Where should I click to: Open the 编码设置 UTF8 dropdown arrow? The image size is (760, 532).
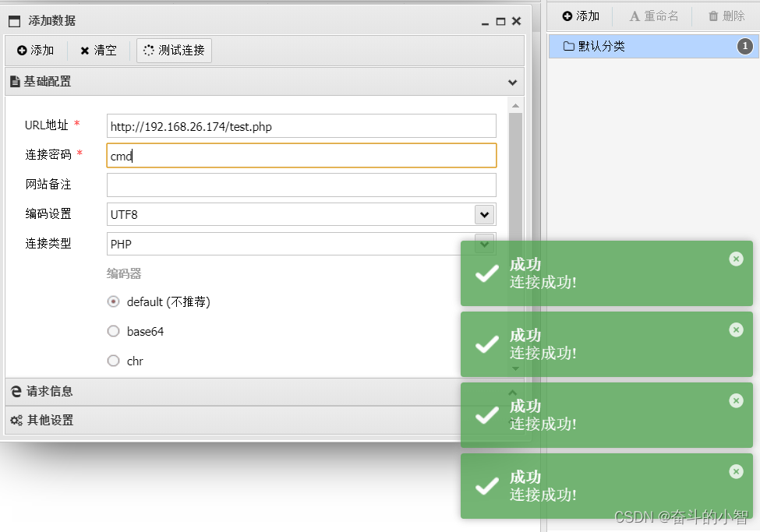(x=485, y=215)
